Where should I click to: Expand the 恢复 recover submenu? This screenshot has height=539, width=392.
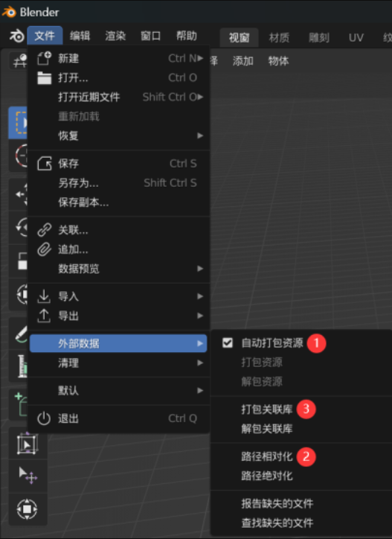coord(118,135)
